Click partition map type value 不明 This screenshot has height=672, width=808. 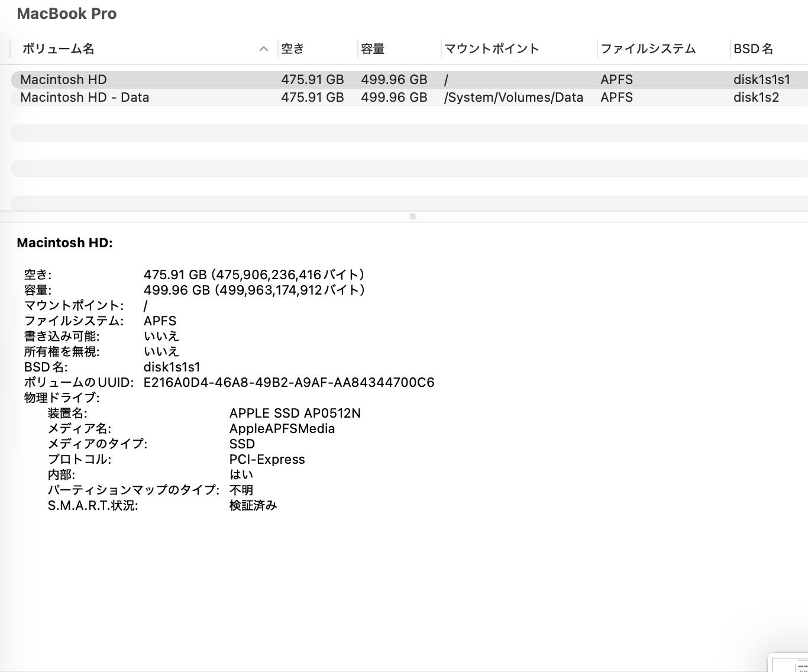point(241,490)
